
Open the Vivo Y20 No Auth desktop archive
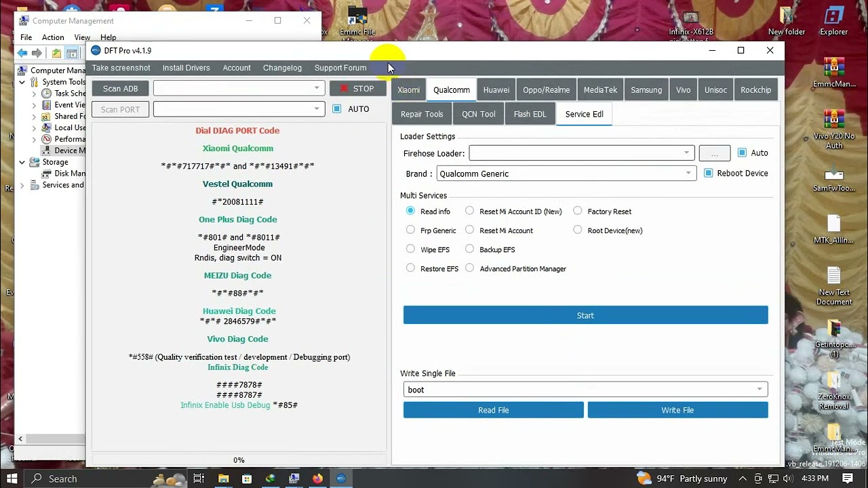tap(834, 129)
